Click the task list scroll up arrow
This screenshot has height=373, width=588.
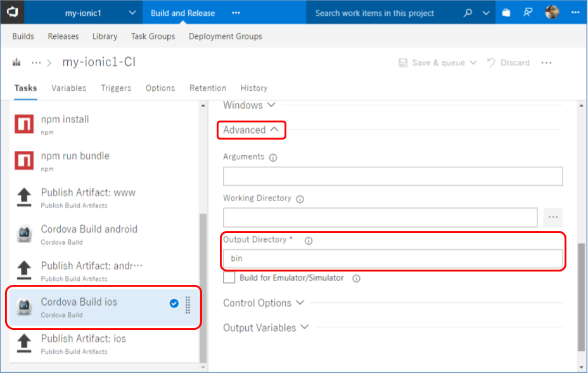[x=203, y=106]
